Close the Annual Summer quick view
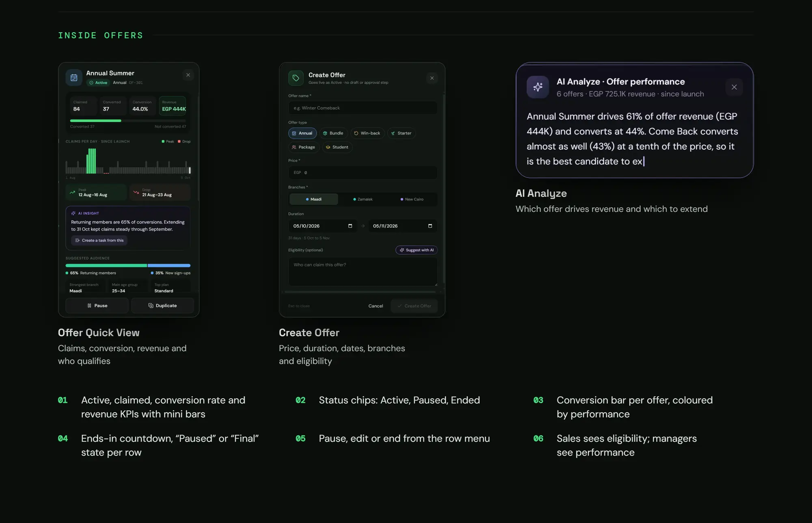This screenshot has width=812, height=523. pyautogui.click(x=188, y=75)
